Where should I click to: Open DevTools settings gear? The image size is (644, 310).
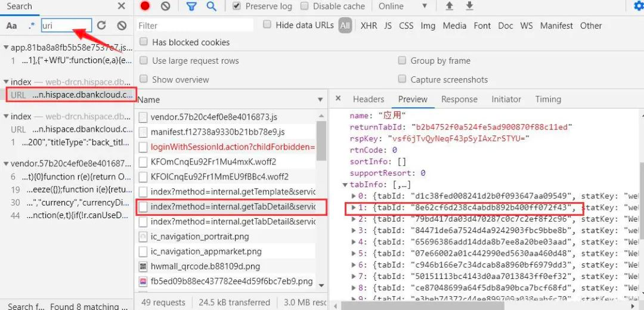pyautogui.click(x=639, y=6)
